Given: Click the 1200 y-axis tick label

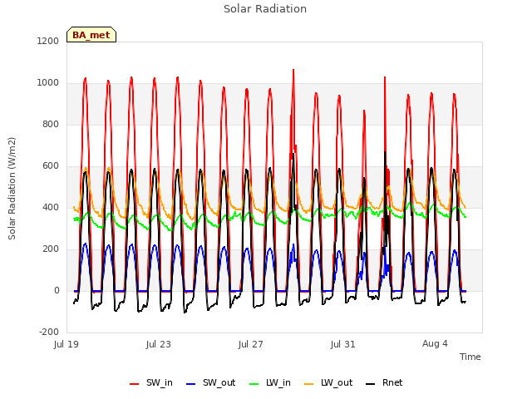Looking at the screenshot, I should 48,41.
